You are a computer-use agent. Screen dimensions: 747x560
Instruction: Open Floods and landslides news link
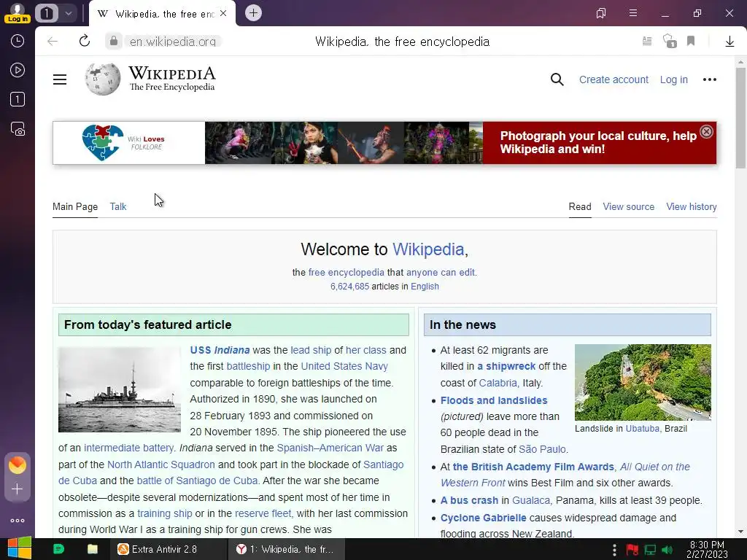coord(494,400)
